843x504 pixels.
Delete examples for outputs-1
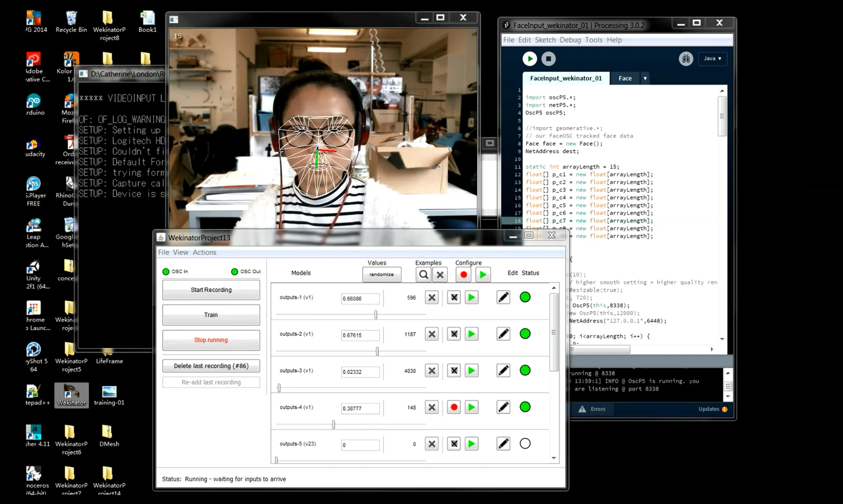(x=432, y=297)
